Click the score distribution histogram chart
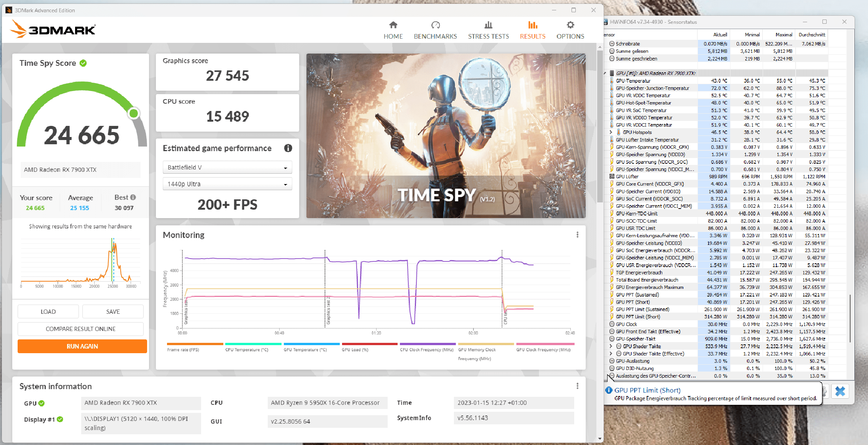This screenshot has width=868, height=445. (x=80, y=263)
